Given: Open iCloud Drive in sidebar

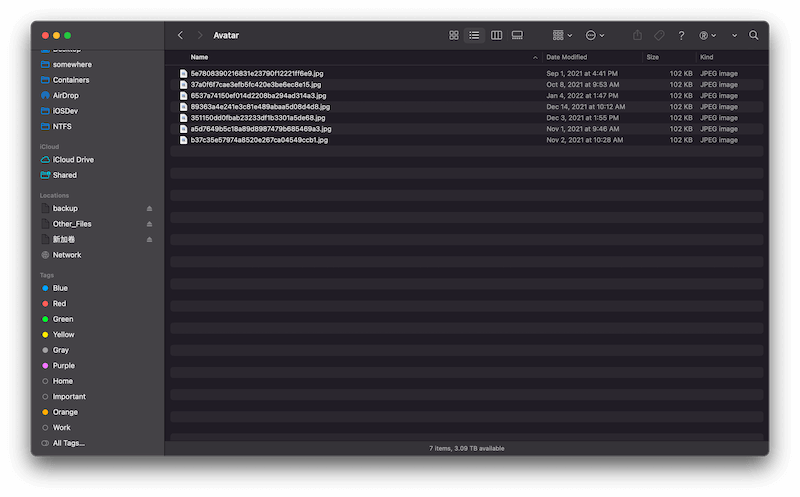Looking at the screenshot, I should point(72,160).
